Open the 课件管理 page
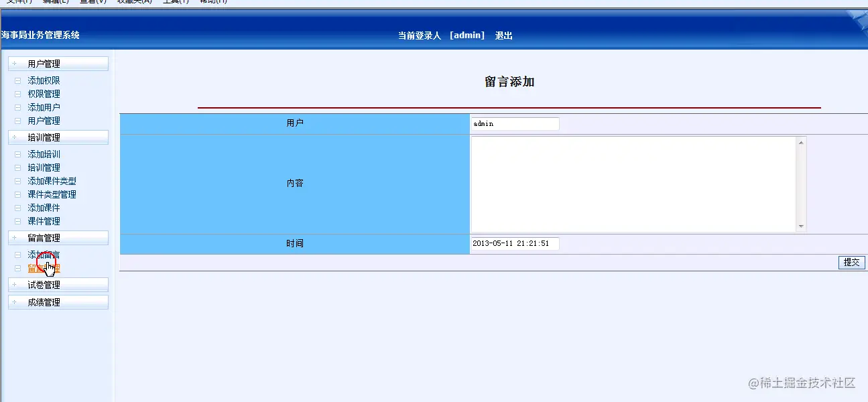 tap(44, 221)
